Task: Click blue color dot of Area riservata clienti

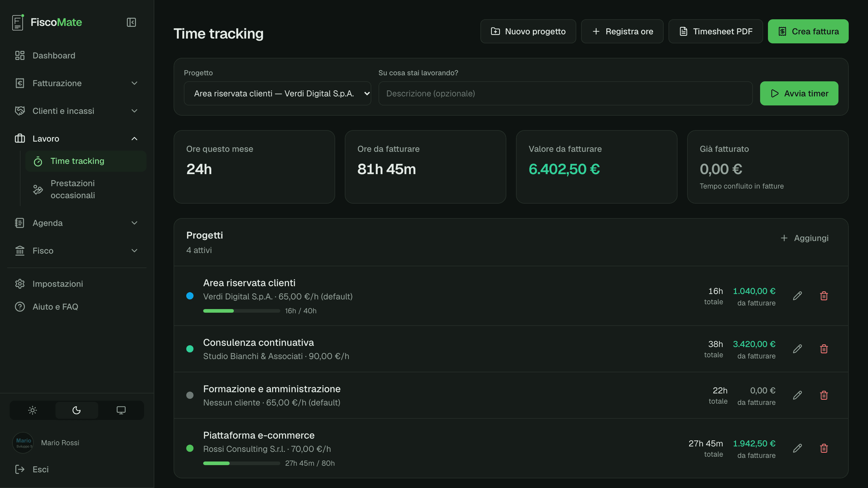Action: pos(190,296)
